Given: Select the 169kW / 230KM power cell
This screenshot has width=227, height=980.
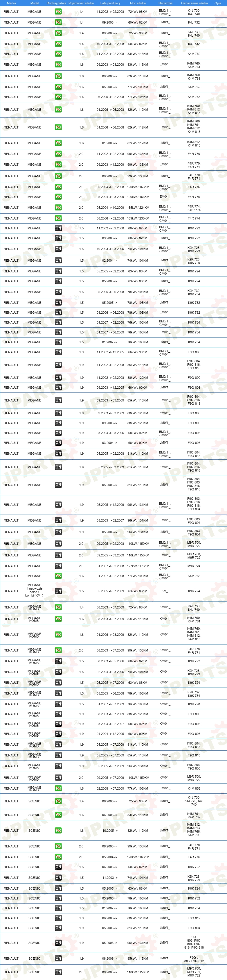Looking at the screenshot, I should click(138, 218).
